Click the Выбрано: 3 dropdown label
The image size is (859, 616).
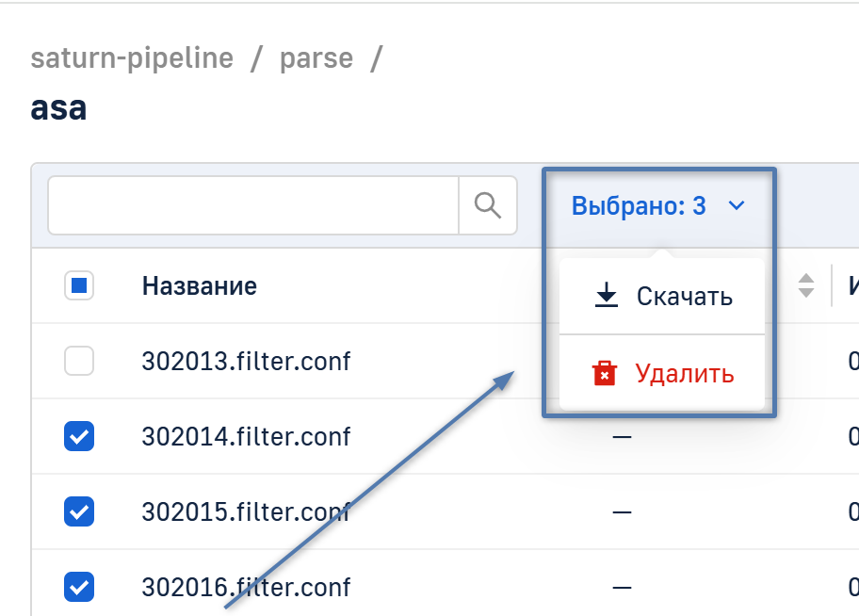click(639, 206)
